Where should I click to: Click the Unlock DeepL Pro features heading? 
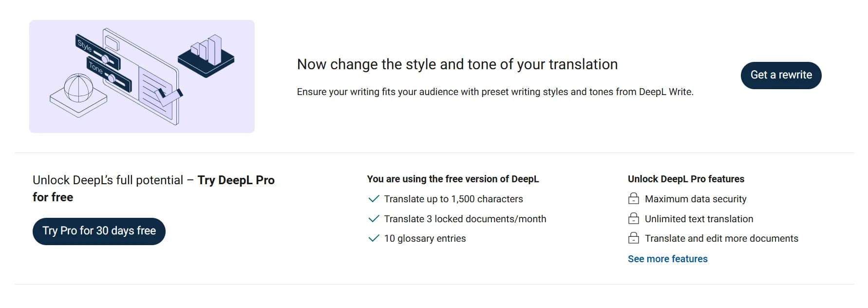[686, 179]
